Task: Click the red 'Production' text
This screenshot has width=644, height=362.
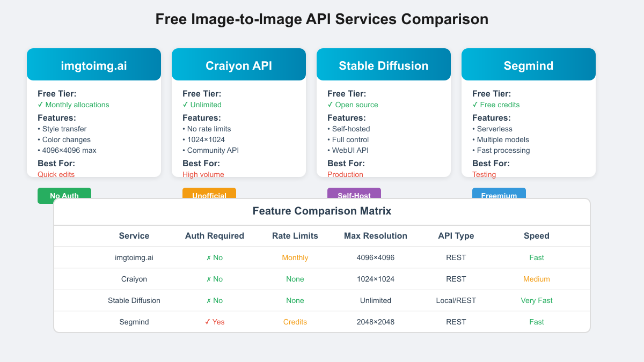Action: pyautogui.click(x=345, y=174)
